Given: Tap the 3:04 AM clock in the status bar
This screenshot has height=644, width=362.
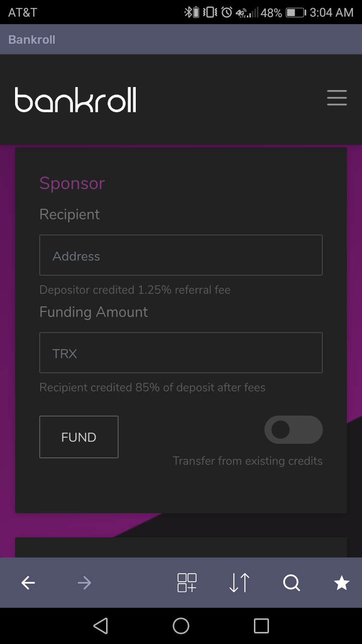Looking at the screenshot, I should 331,13.
